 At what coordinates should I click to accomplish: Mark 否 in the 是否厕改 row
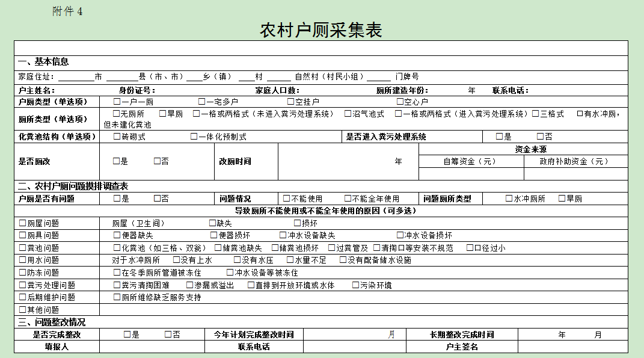click(x=157, y=161)
